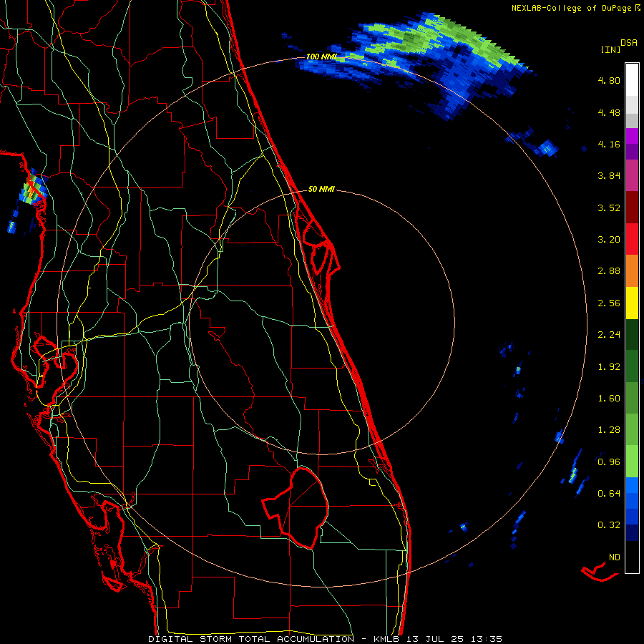Click the 3.84 legend value

click(609, 176)
